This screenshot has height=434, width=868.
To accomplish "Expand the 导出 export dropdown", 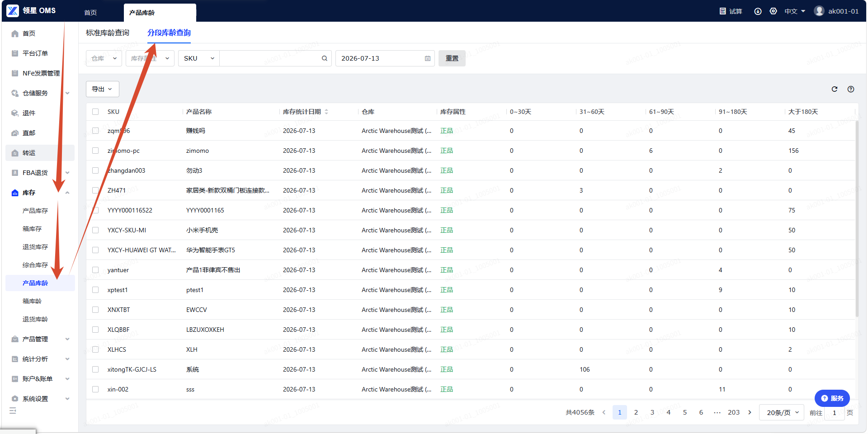I will tap(103, 89).
